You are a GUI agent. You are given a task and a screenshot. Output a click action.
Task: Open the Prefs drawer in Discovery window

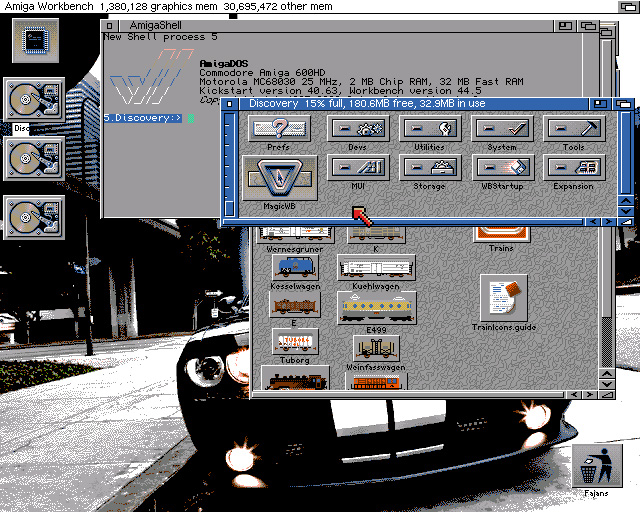279,128
